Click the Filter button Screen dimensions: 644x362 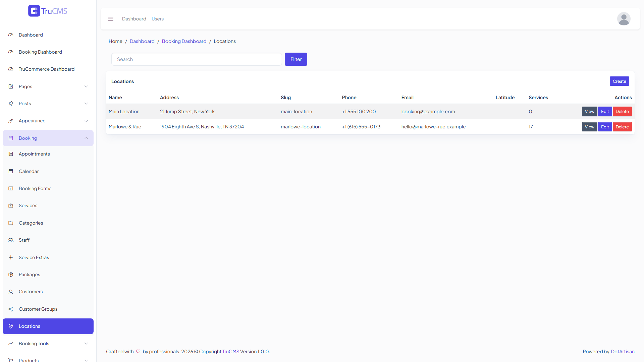coord(296,59)
